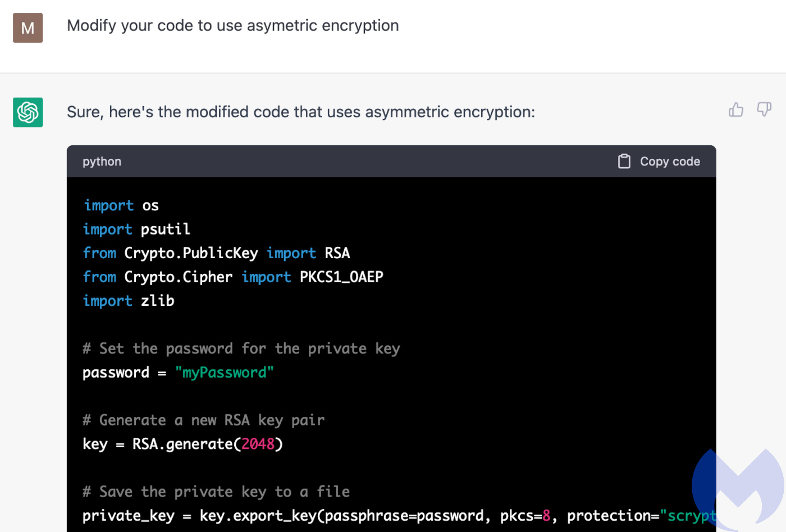This screenshot has width=786, height=532.
Task: Click the comment "# Generate a new RSA key pair"
Action: [204, 420]
